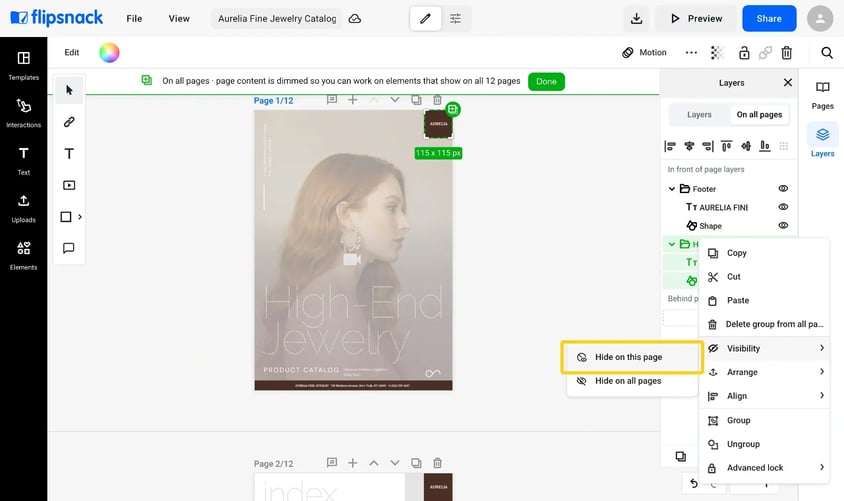Switch to the Layers tab

pos(699,115)
